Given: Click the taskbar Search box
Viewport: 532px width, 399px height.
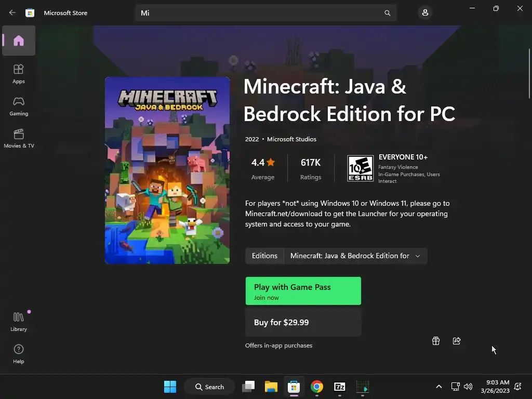Looking at the screenshot, I should click(x=210, y=387).
